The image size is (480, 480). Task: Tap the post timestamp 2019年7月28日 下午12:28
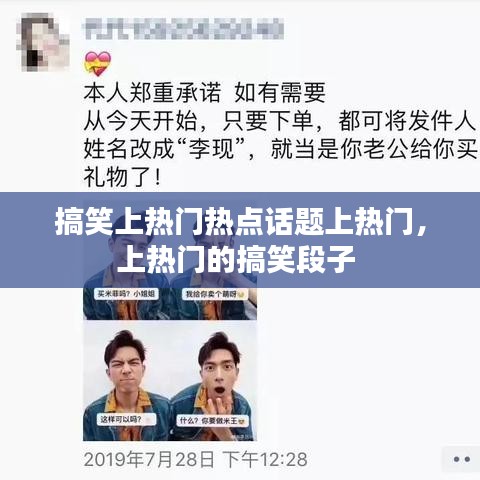[x=196, y=459]
